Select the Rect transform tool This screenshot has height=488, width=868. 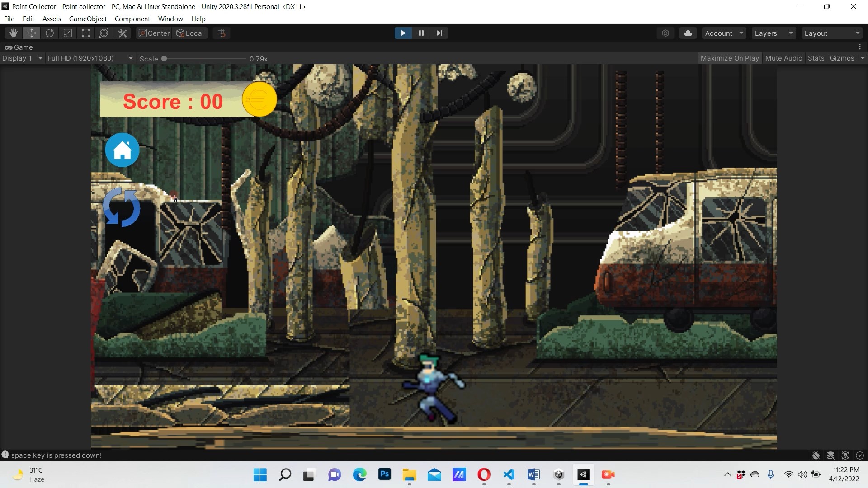point(86,33)
